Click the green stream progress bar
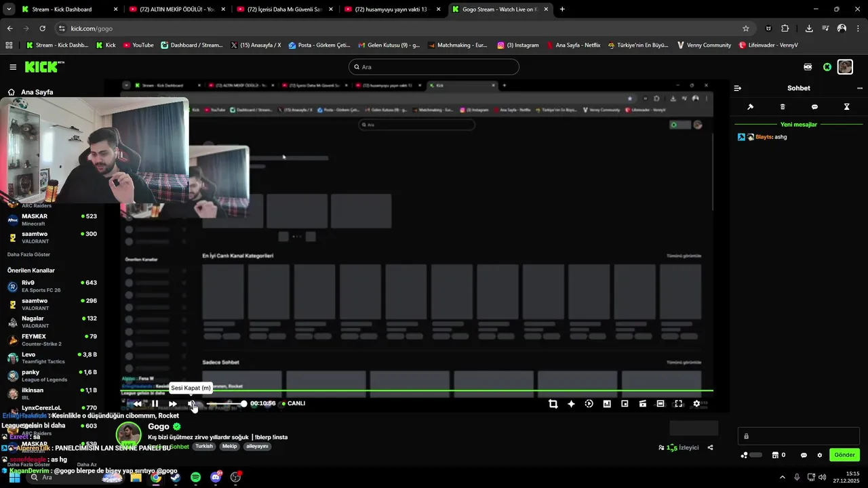868x488 pixels. (417, 390)
